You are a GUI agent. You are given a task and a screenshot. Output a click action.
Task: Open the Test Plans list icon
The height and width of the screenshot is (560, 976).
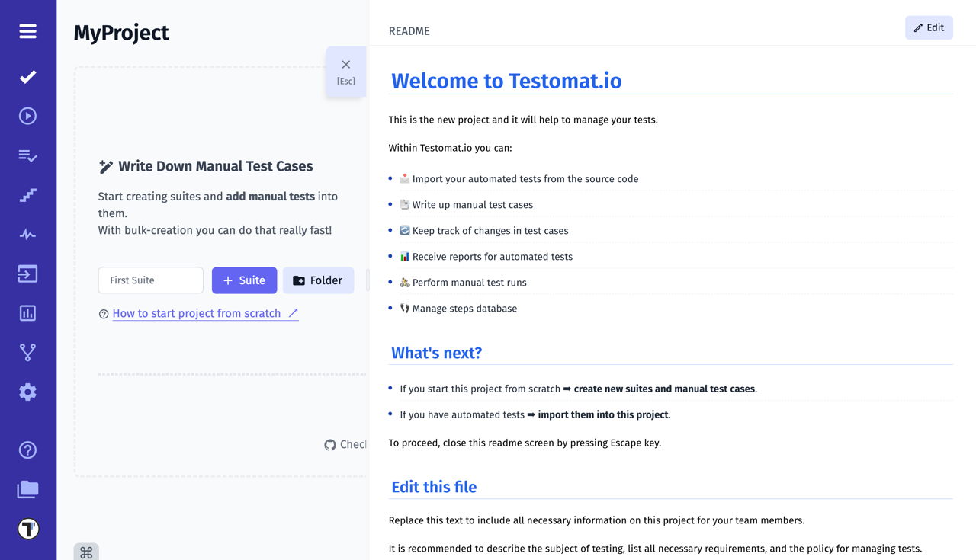coord(27,155)
